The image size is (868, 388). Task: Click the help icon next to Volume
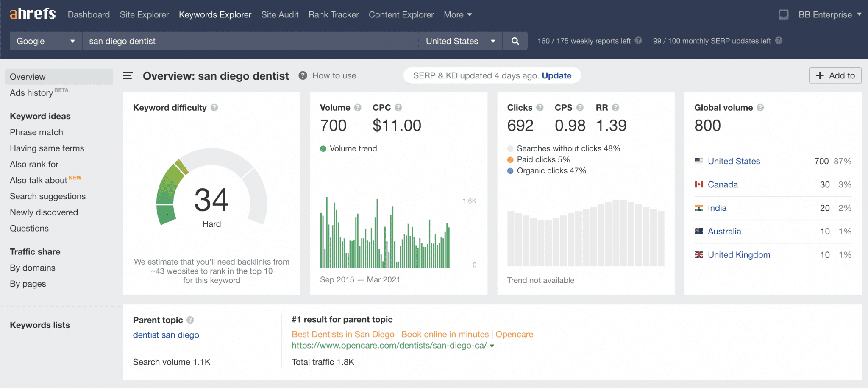358,108
